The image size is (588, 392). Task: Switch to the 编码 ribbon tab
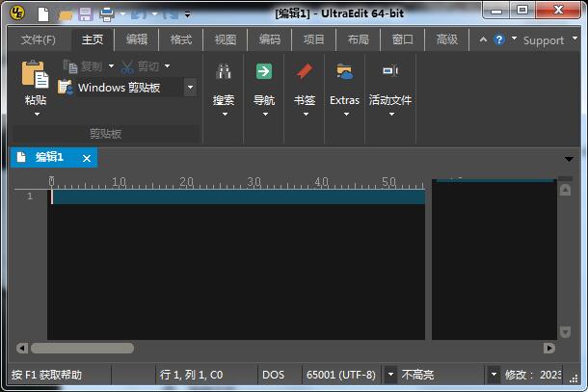269,39
